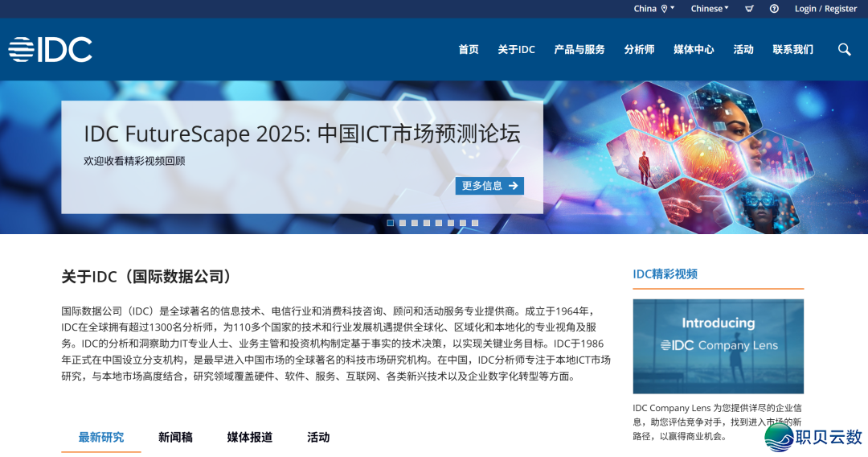
Task: Select the second carousel slide indicator
Action: 403,223
